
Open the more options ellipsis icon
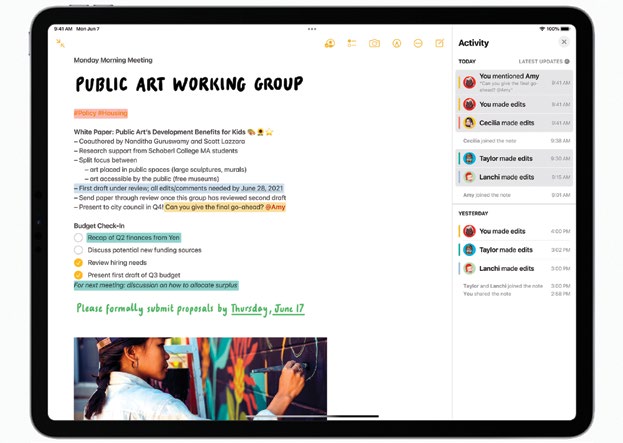(x=418, y=43)
